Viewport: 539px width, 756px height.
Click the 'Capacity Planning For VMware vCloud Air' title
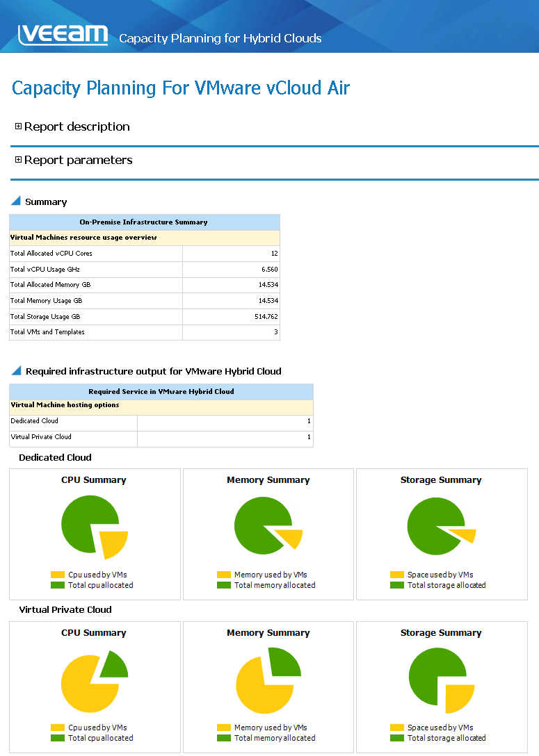[180, 88]
